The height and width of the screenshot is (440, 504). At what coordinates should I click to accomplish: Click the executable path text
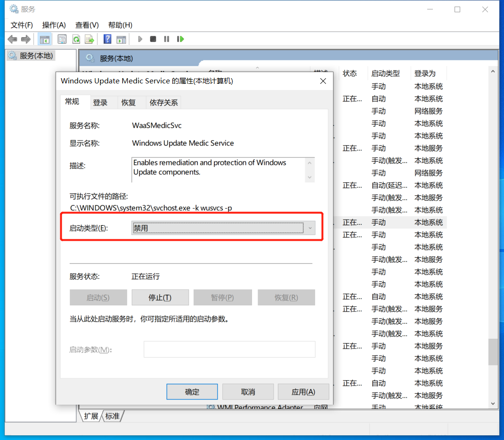pos(151,208)
